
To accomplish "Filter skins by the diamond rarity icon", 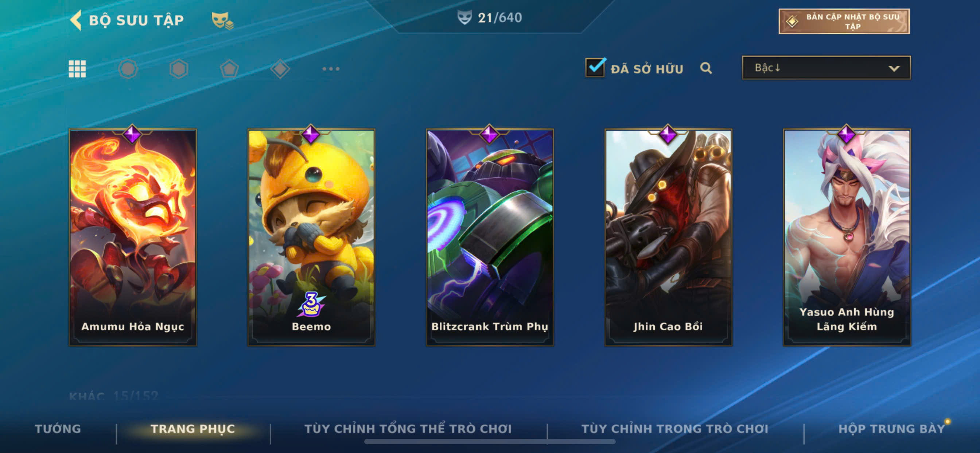I will click(280, 69).
